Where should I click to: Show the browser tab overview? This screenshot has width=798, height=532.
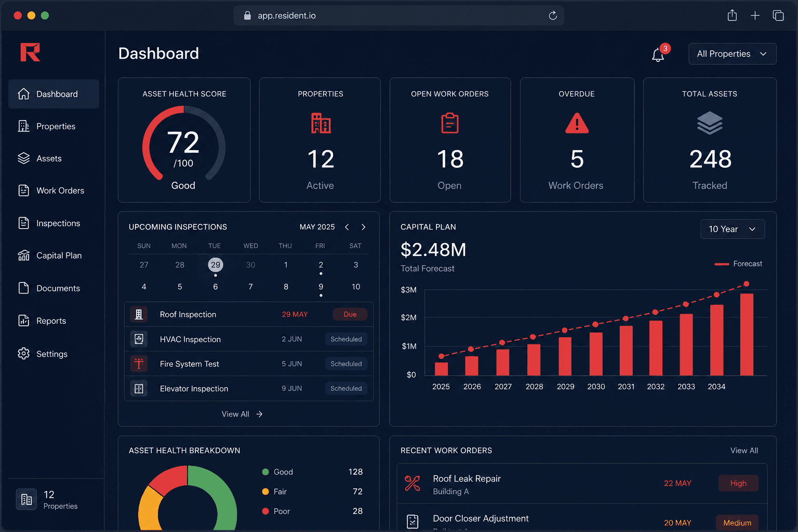tap(778, 16)
